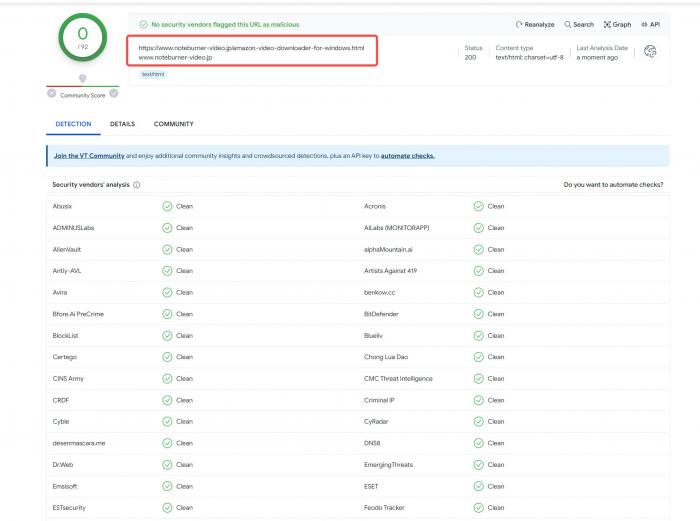
Task: Click the Clean check icon for Certego
Action: click(167, 357)
